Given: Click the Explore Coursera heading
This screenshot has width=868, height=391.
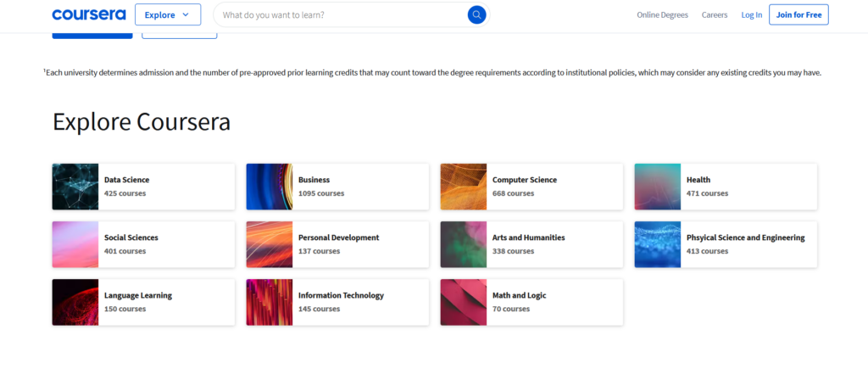Looking at the screenshot, I should pos(142,122).
